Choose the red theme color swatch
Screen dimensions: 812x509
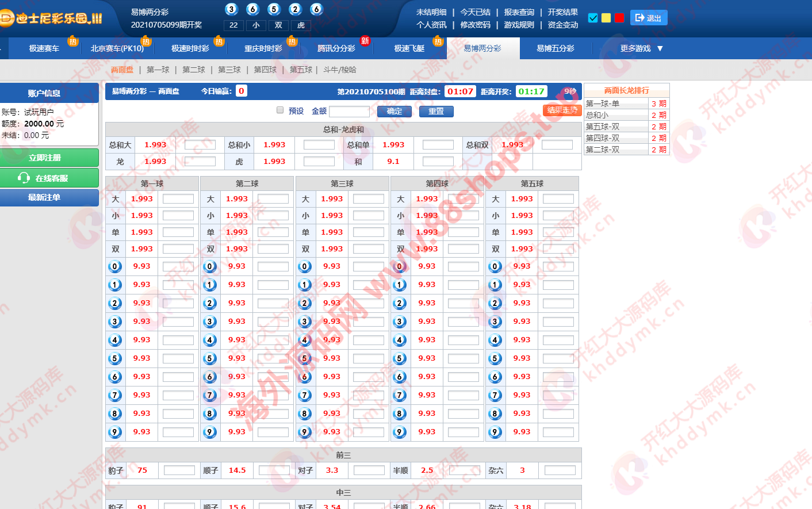619,18
